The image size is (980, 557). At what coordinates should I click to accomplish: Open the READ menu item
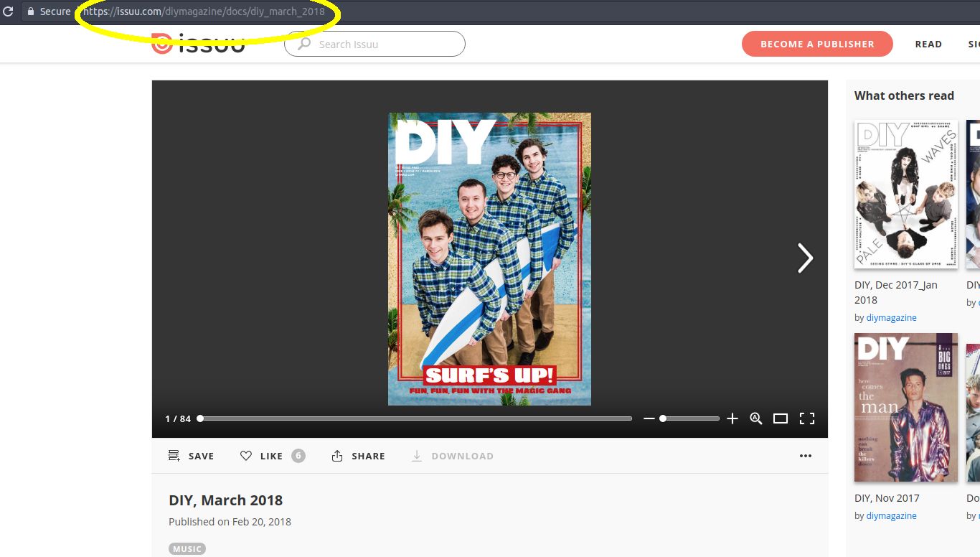click(x=928, y=44)
